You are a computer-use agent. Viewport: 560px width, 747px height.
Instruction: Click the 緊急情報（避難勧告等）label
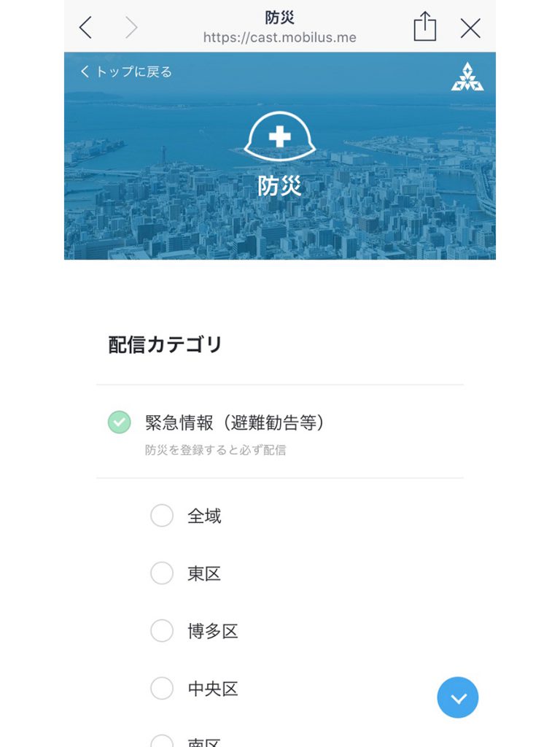coord(234,422)
